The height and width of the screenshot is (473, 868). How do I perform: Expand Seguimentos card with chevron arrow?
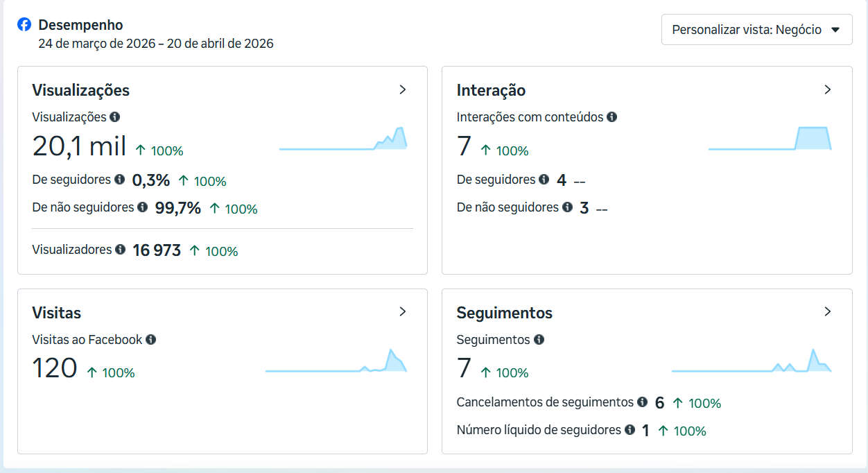click(x=827, y=311)
